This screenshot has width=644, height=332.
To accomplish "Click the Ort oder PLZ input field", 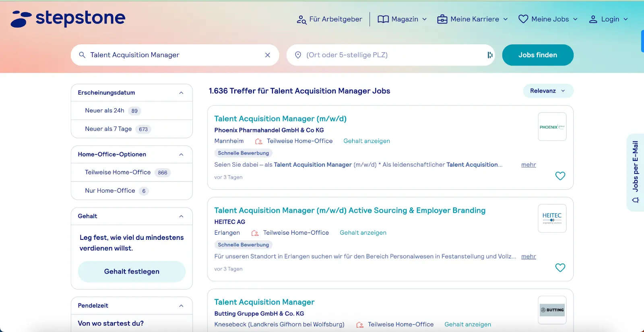I will pos(390,55).
